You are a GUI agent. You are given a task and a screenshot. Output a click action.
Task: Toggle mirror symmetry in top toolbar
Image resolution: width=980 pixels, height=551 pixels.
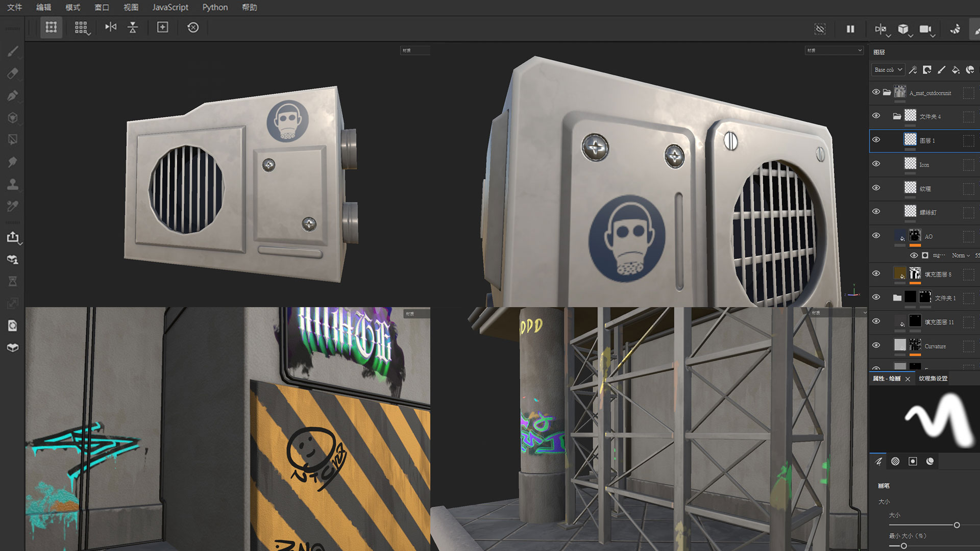[x=880, y=29]
